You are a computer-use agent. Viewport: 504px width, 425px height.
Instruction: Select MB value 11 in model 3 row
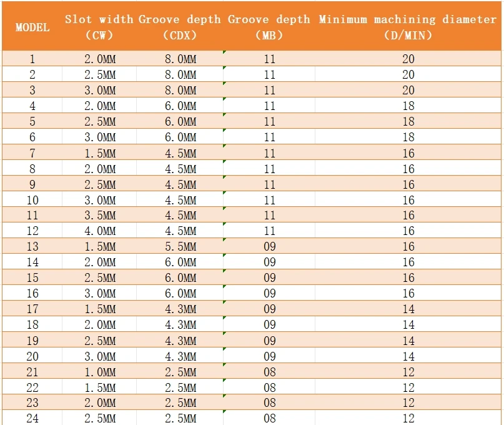[270, 90]
